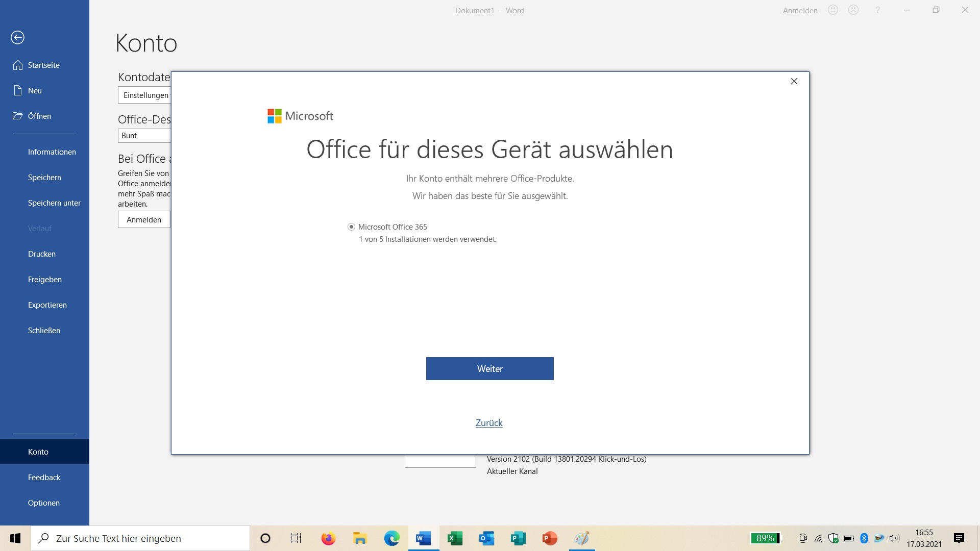Close the Office selection dialog
This screenshot has width=980, height=551.
pyautogui.click(x=794, y=81)
